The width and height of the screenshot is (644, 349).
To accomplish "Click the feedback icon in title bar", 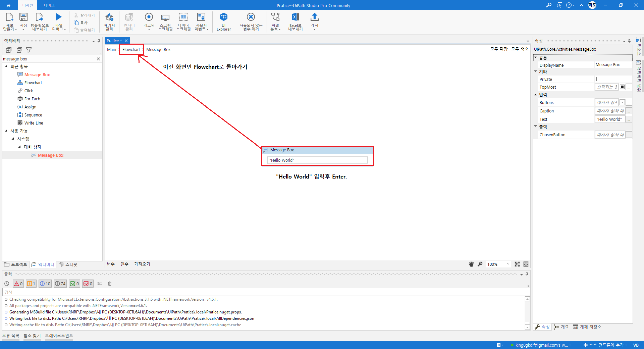I will (x=559, y=5).
